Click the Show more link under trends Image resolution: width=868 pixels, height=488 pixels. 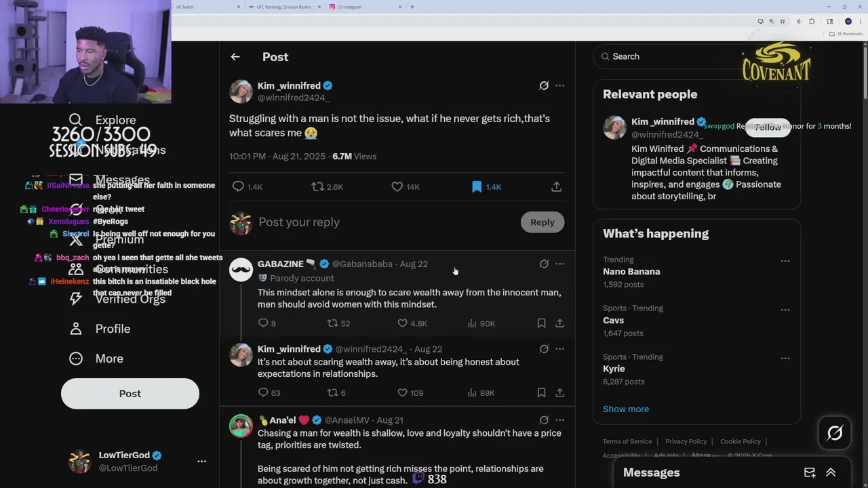626,409
